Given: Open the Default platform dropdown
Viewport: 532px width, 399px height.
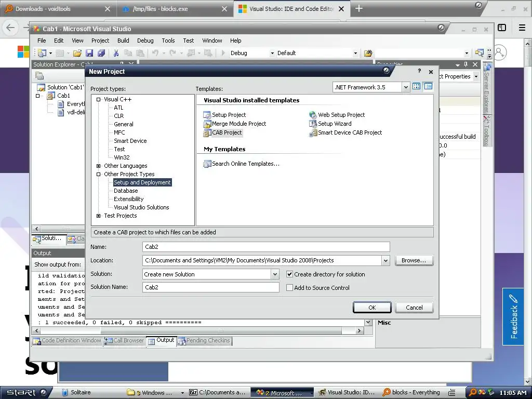Looking at the screenshot, I should [355, 53].
